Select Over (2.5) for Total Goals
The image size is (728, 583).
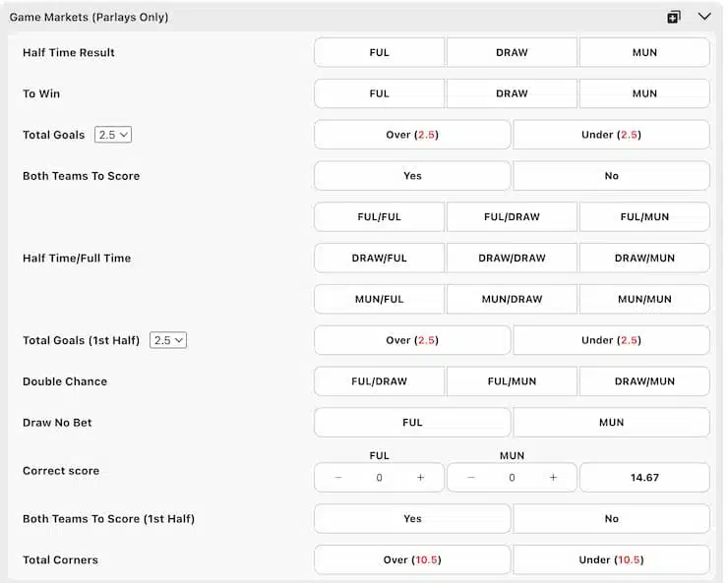412,135
